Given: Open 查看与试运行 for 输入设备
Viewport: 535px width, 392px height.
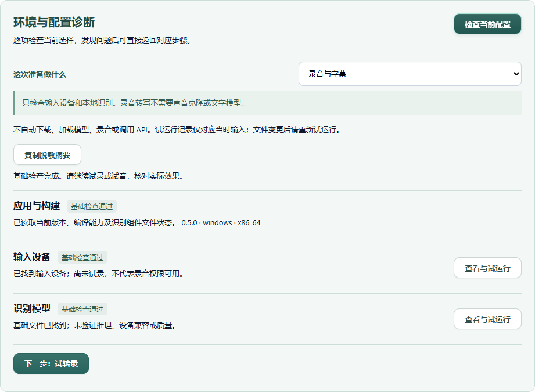Looking at the screenshot, I should [487, 268].
